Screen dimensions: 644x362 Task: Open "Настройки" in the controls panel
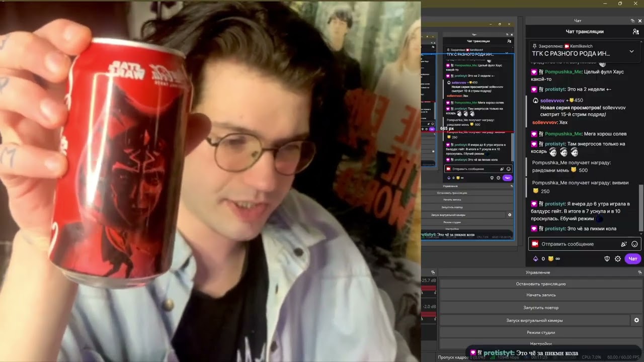click(541, 344)
